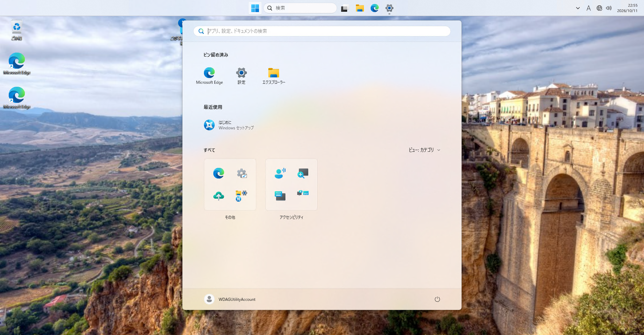644x335 pixels.
Task: Open clock showing 22:55 2026/10/11
Action: point(627,8)
